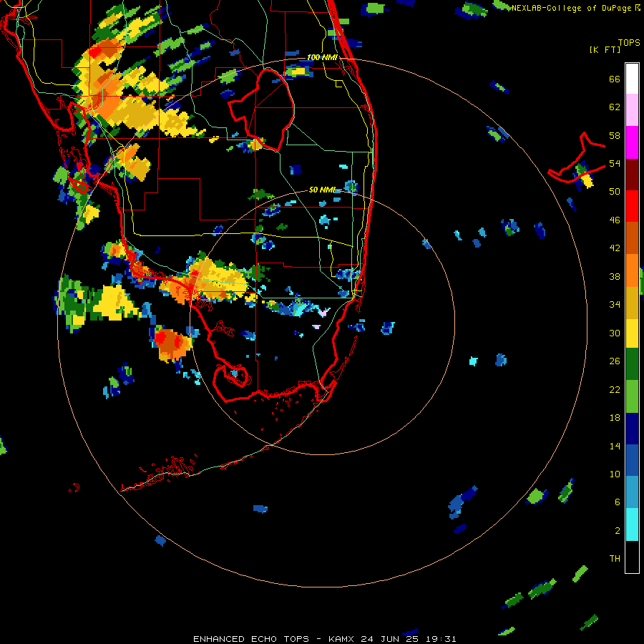The width and height of the screenshot is (644, 644).
Task: Click the 18 legend value
Action: click(615, 418)
